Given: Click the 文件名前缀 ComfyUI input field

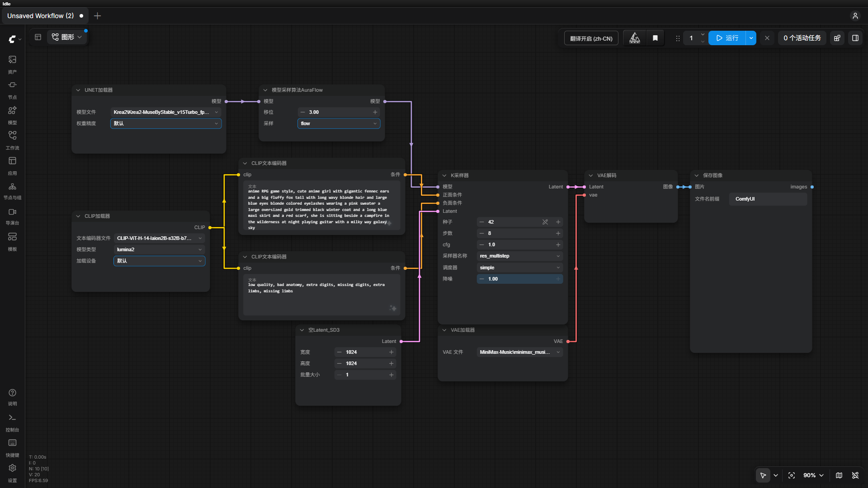Looking at the screenshot, I should 768,199.
